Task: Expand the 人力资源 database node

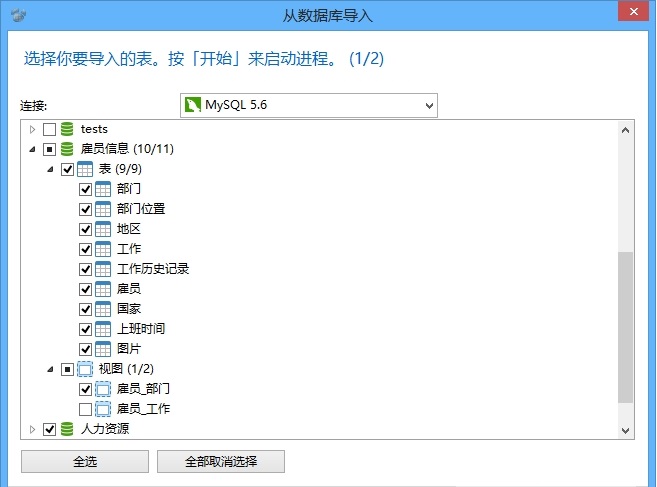Action: click(32, 429)
